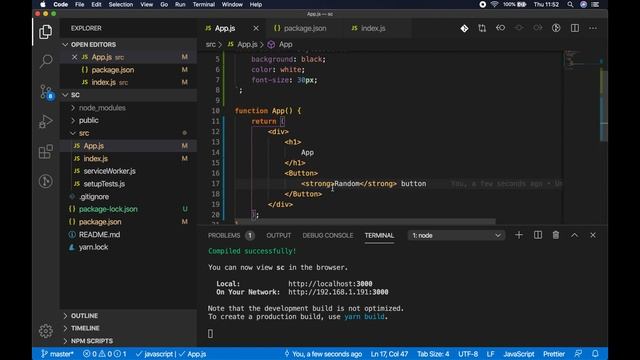
Task: Change the Tab Size: 4 setting
Action: click(433, 354)
